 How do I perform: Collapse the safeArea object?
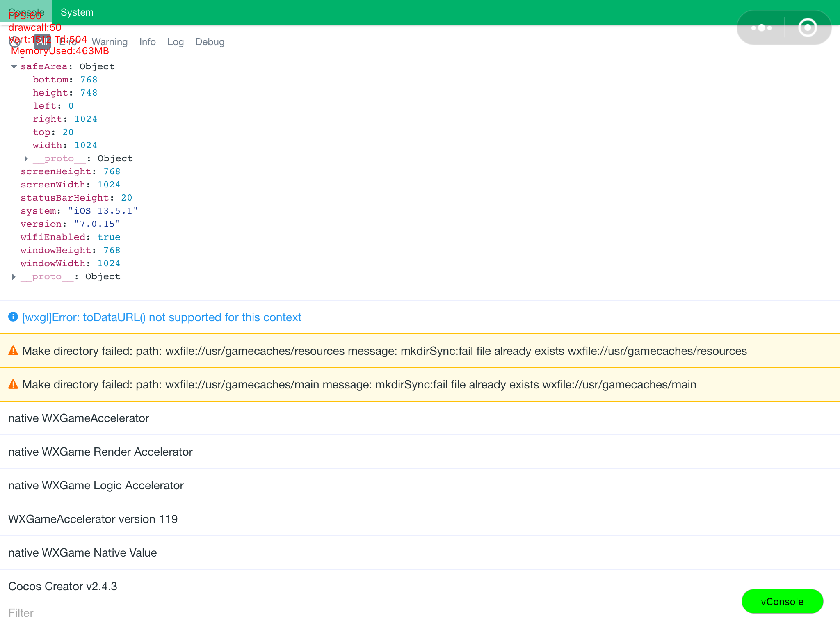(x=14, y=66)
